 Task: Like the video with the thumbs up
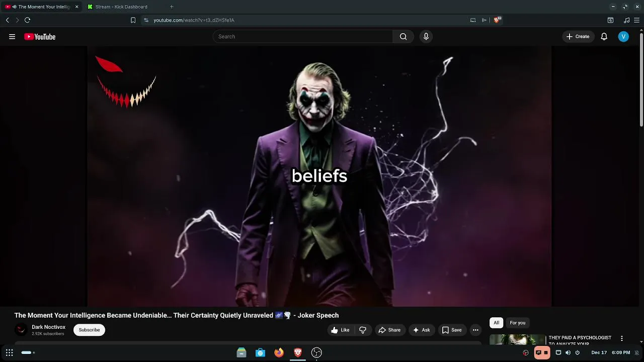pos(340,330)
